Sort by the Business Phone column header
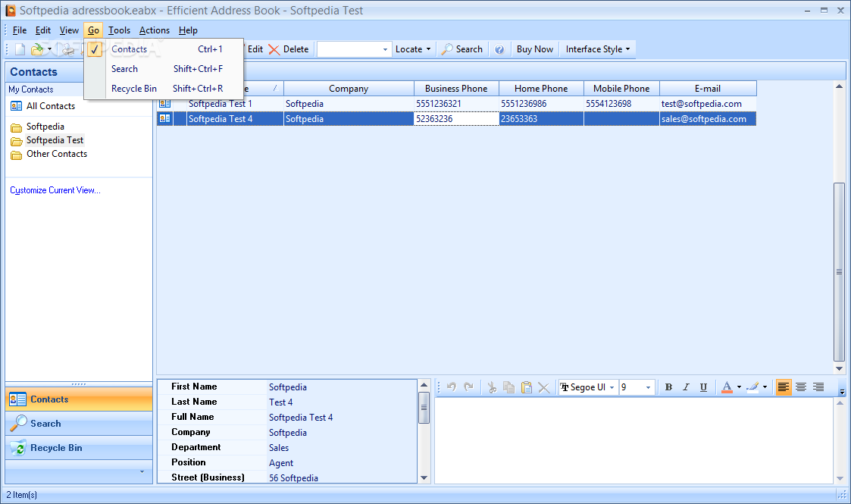The image size is (851, 504). point(456,89)
